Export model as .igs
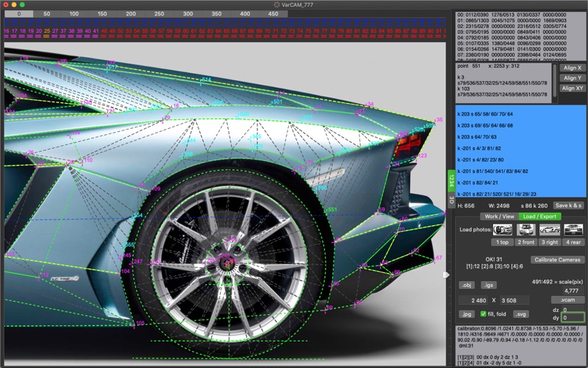 [x=489, y=286]
